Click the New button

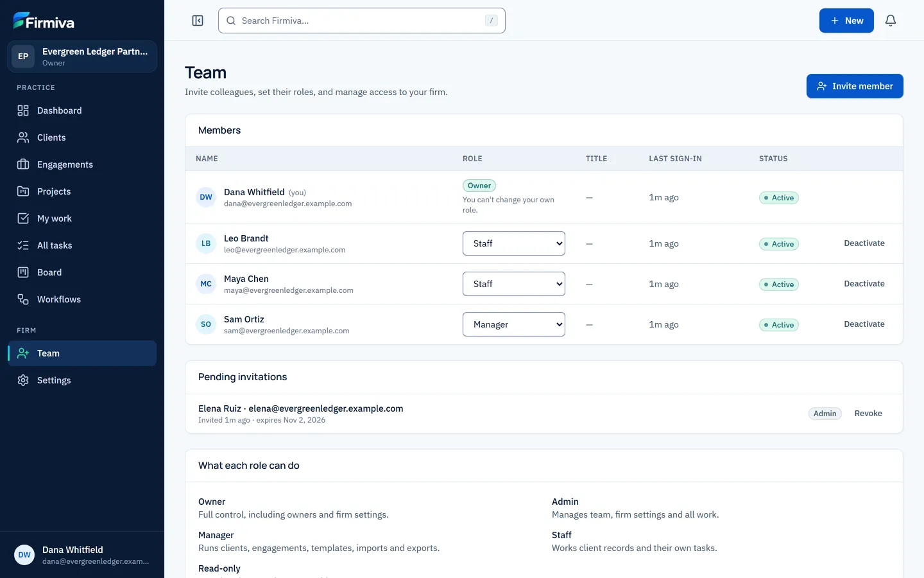(846, 21)
